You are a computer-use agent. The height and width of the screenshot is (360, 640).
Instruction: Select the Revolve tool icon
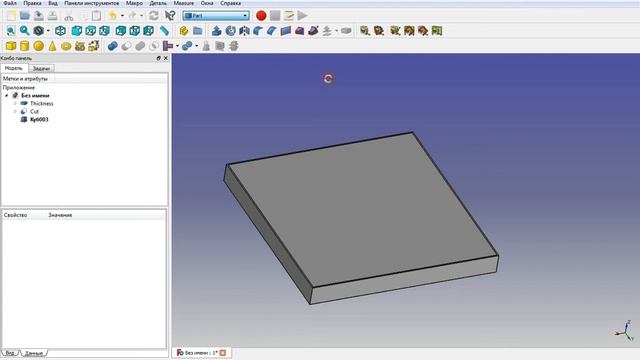click(231, 31)
